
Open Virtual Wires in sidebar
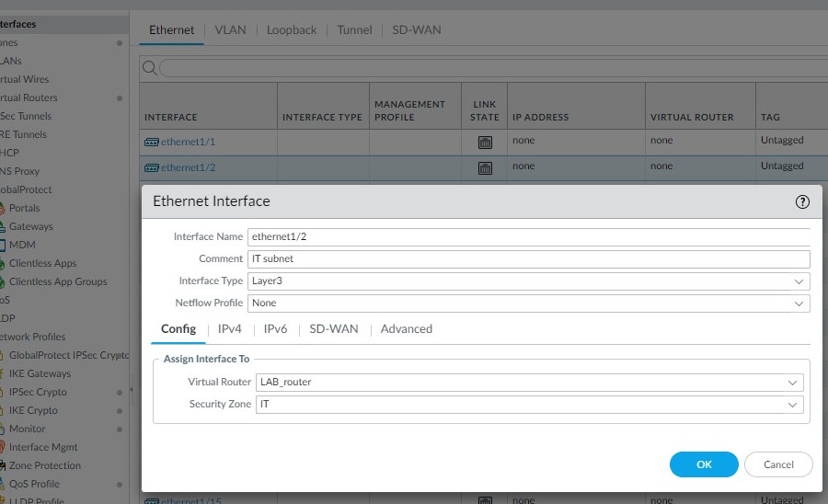pyautogui.click(x=24, y=79)
